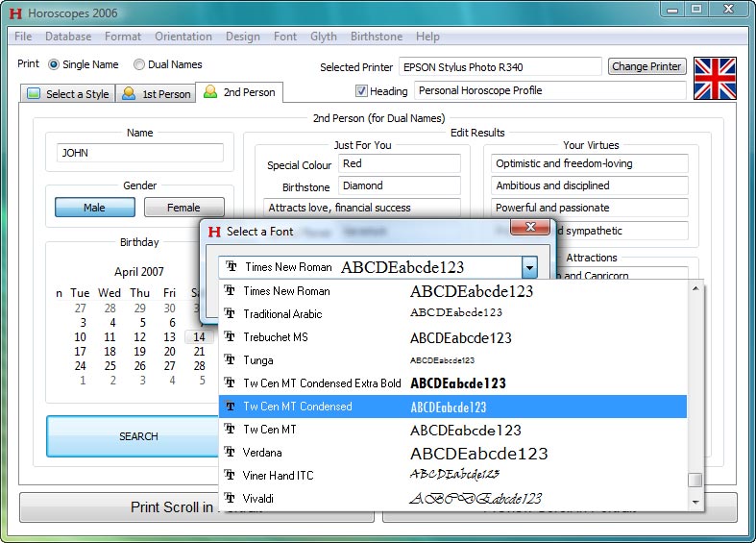The height and width of the screenshot is (543, 756).
Task: Choose Female gender toggle button
Action: 183,208
